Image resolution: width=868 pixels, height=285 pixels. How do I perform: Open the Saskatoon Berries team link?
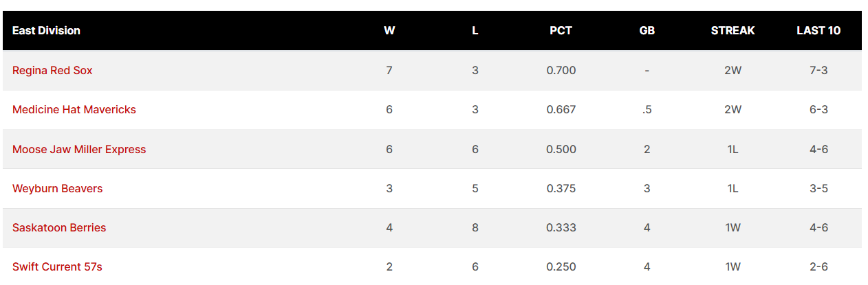pos(59,227)
